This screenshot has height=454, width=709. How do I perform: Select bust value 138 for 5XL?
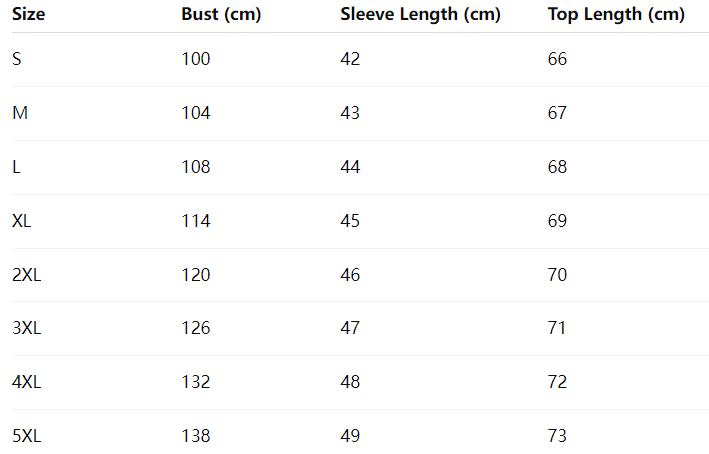tap(196, 436)
